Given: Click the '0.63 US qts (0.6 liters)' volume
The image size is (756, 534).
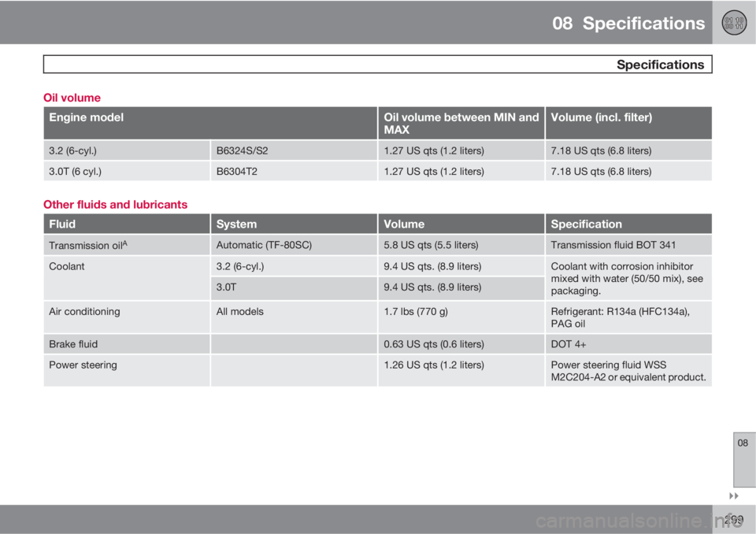Looking at the screenshot, I should [x=461, y=344].
